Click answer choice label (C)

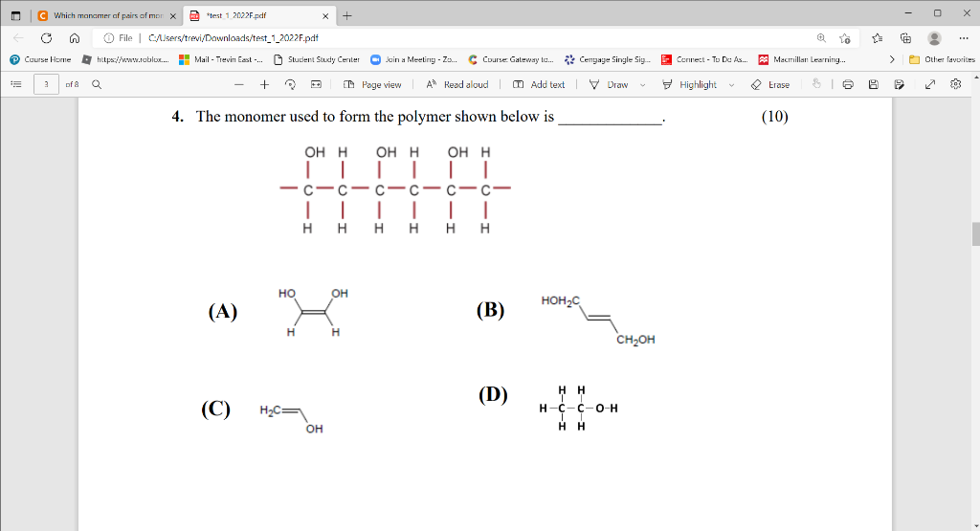pyautogui.click(x=215, y=409)
